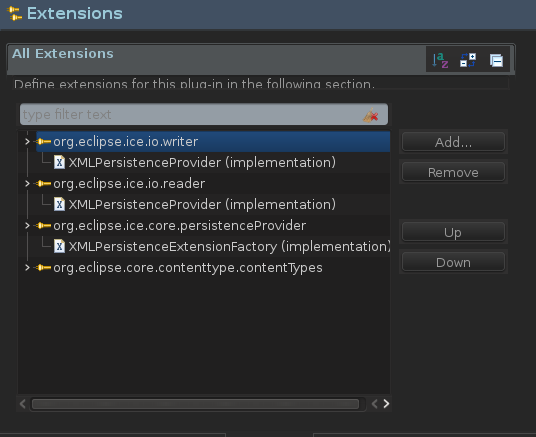This screenshot has width=536, height=437.
Task: Toggle the org.eclipse.ice.core.persistenceProvider expander
Action: pyautogui.click(x=27, y=225)
